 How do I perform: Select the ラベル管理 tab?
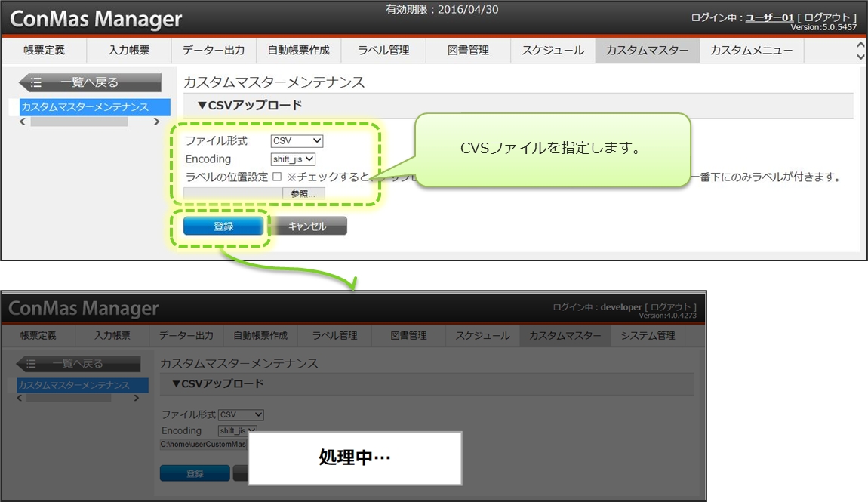(383, 51)
